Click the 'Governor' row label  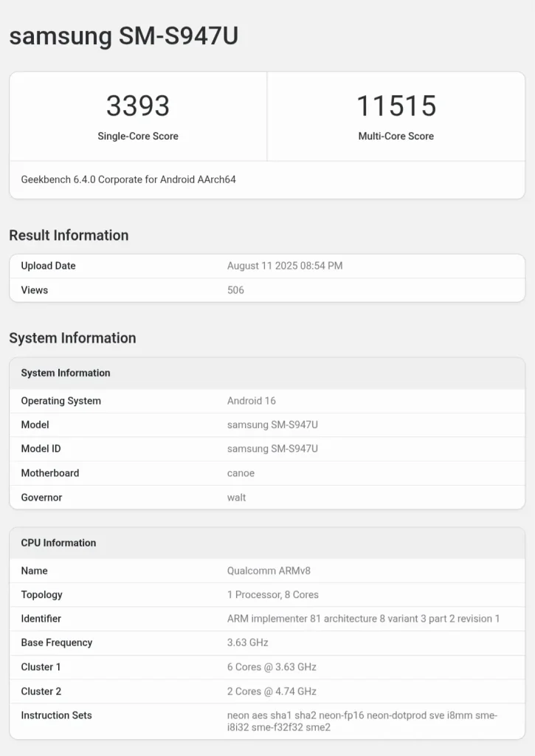coord(41,497)
